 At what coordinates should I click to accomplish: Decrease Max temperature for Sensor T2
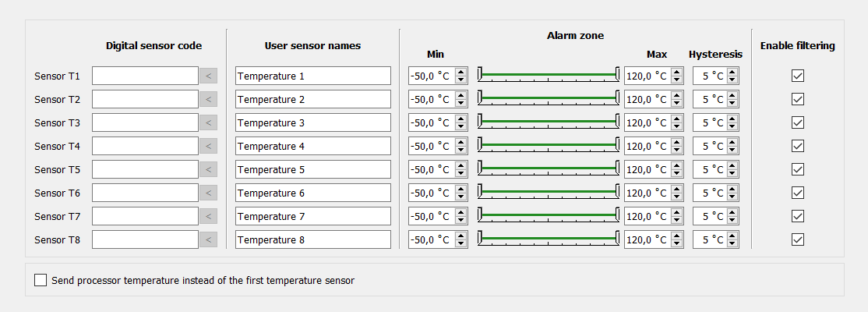[676, 103]
